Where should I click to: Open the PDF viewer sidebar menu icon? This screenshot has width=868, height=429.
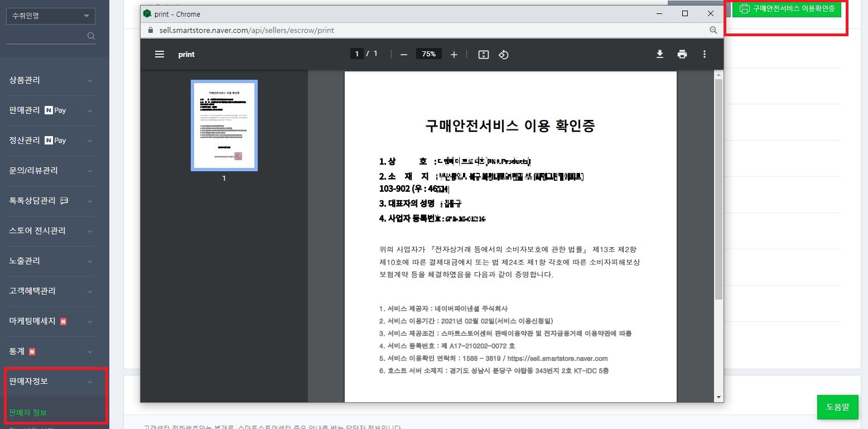(160, 54)
